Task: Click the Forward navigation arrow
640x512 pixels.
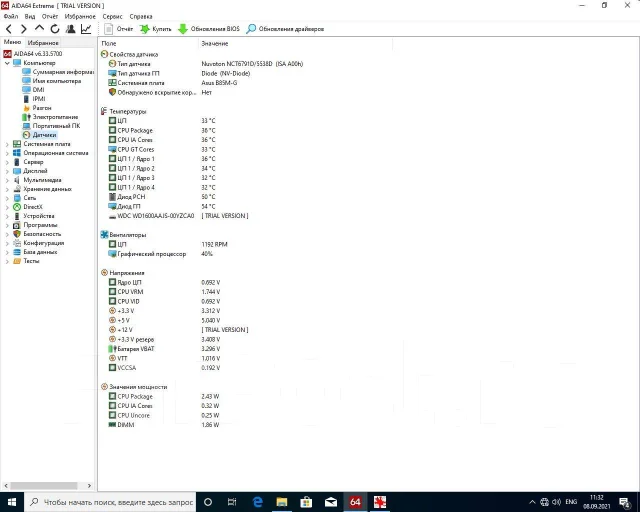Action: tap(24, 29)
